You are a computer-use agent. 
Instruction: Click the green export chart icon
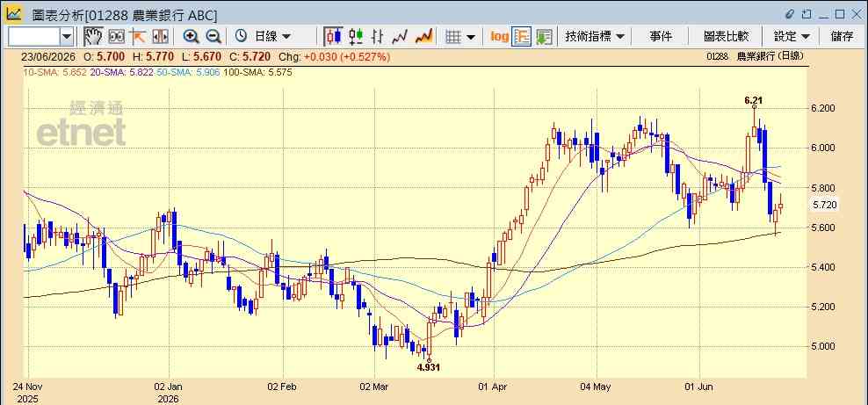pos(544,37)
